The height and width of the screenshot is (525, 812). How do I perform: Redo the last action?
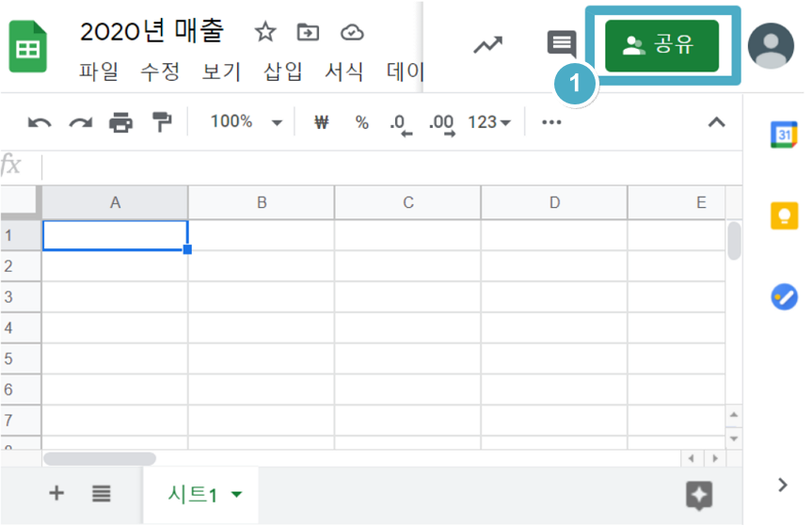pos(81,122)
